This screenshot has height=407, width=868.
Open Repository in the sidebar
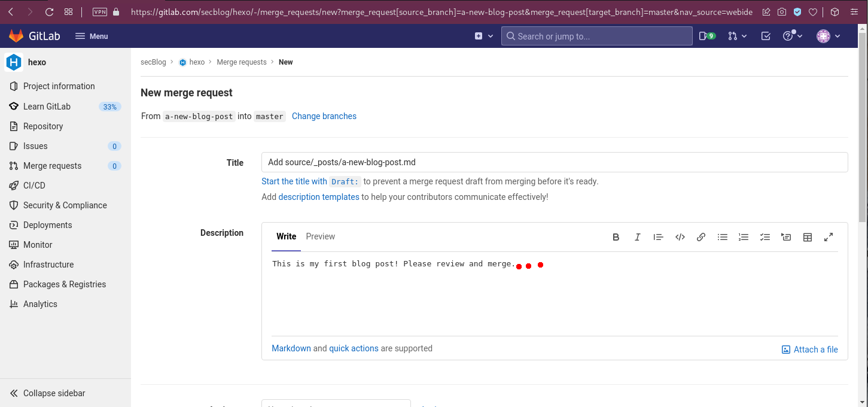pos(43,126)
